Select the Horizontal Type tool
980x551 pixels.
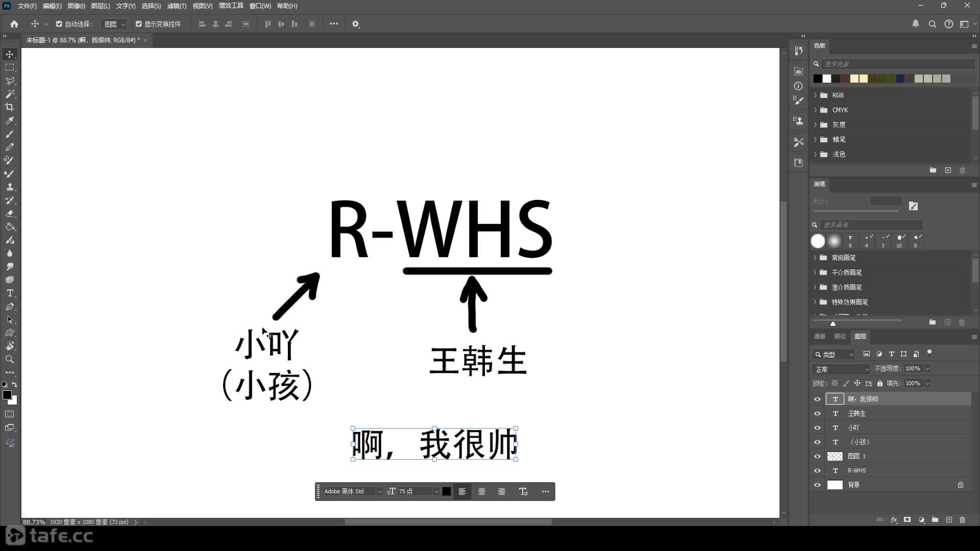10,293
